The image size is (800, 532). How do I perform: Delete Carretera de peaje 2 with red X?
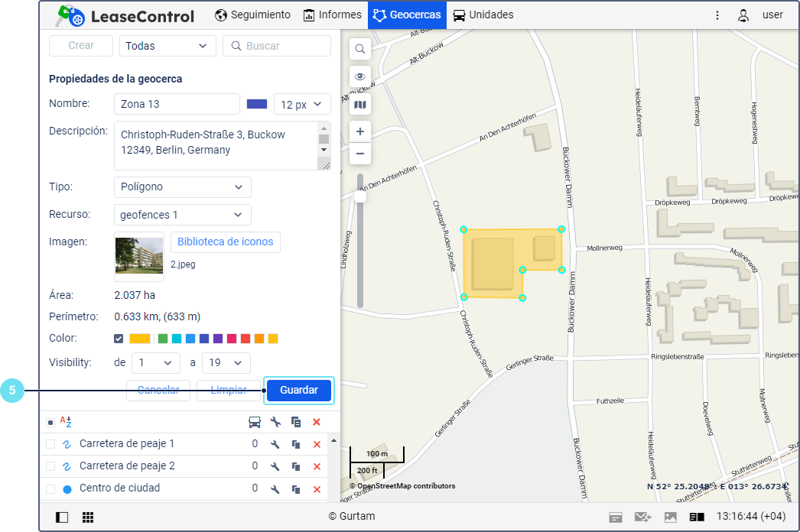(x=317, y=466)
